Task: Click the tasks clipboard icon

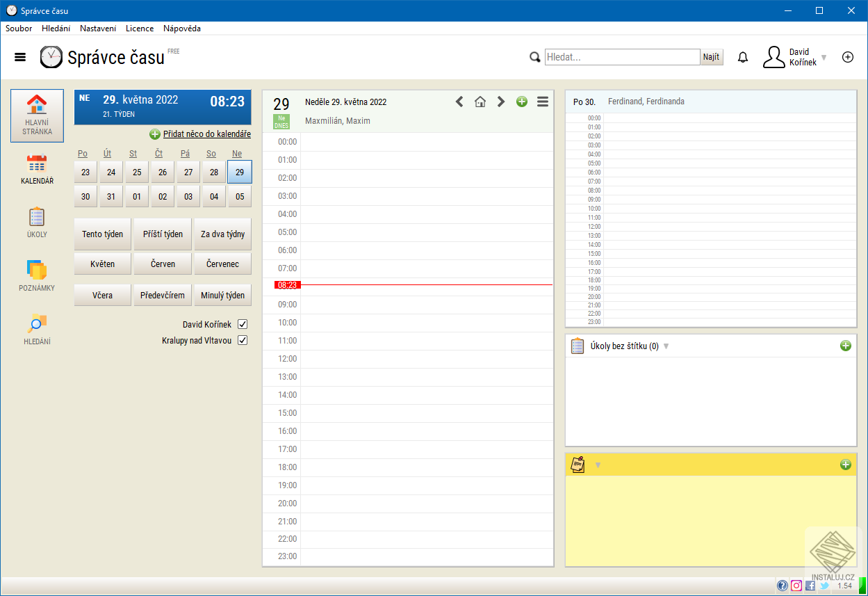Action: point(578,346)
